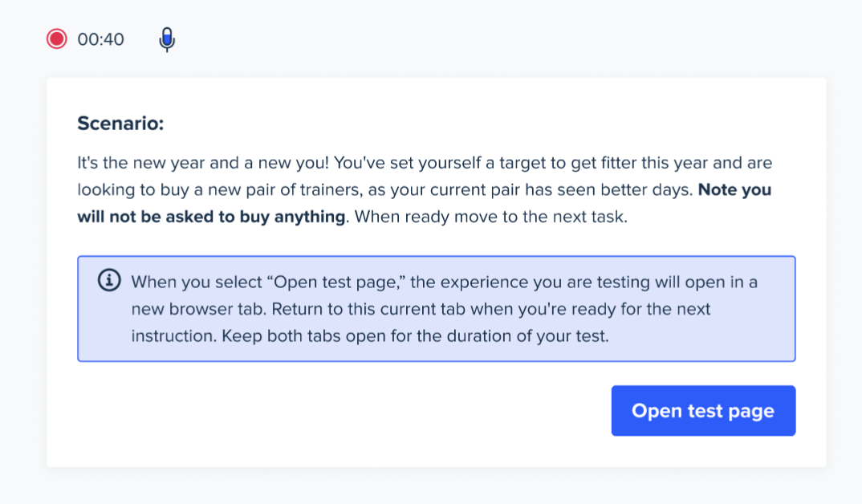Open the test page with the blue button

pyautogui.click(x=703, y=411)
